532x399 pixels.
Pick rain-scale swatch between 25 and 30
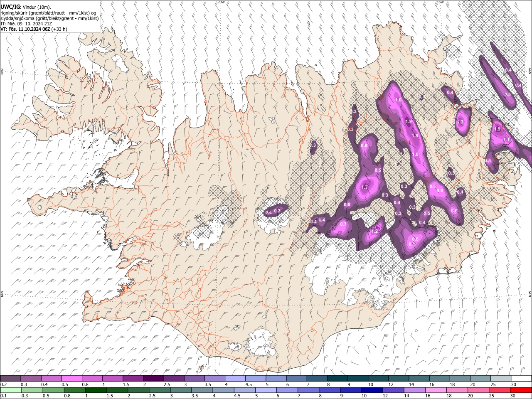tap(500, 390)
